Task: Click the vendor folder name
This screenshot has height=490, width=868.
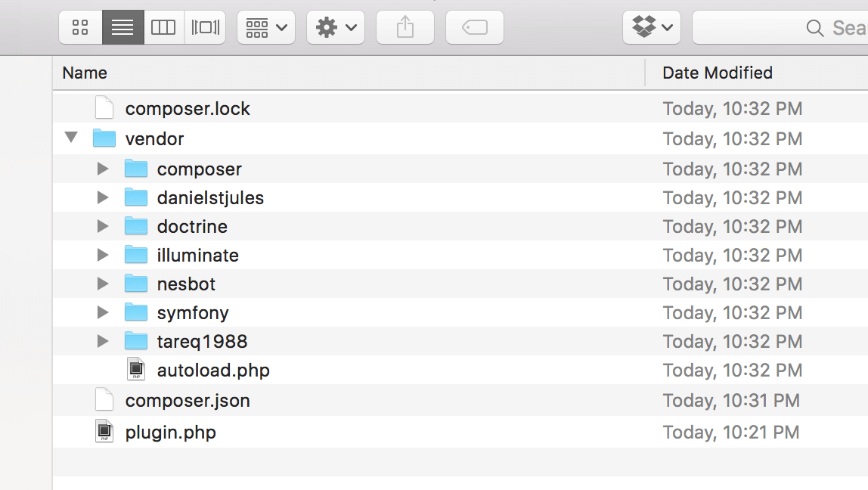Action: point(154,138)
